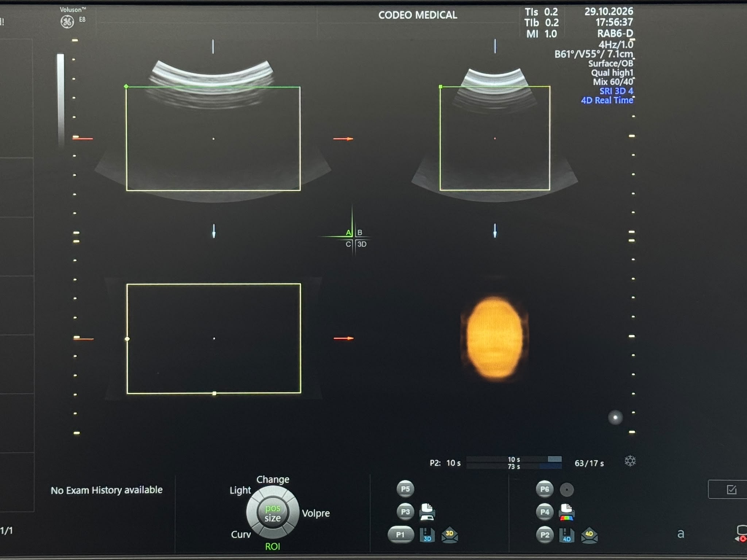Click the ROI label under trackball
The image size is (747, 560).
pos(272,547)
